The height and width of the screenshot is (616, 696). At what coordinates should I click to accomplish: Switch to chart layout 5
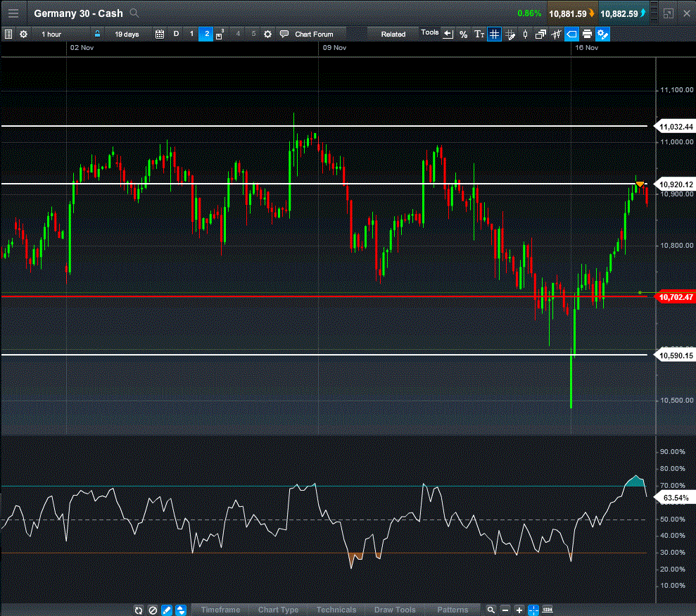point(253,34)
